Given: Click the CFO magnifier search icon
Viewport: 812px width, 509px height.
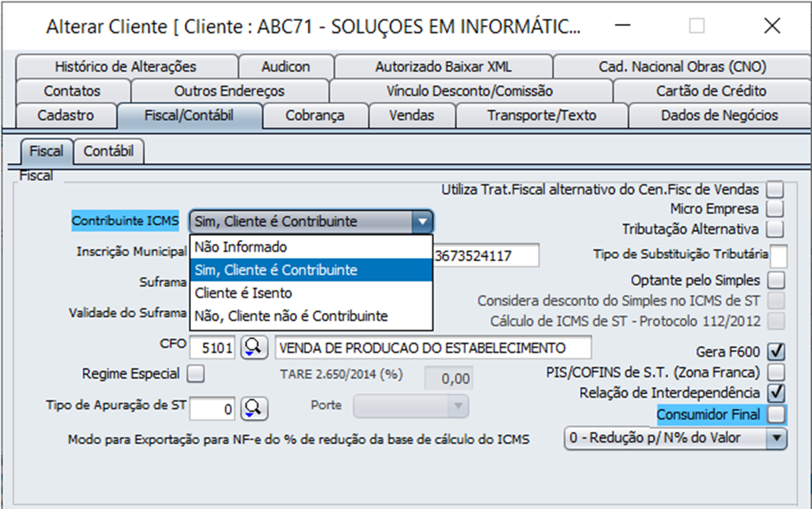Looking at the screenshot, I should [x=253, y=348].
